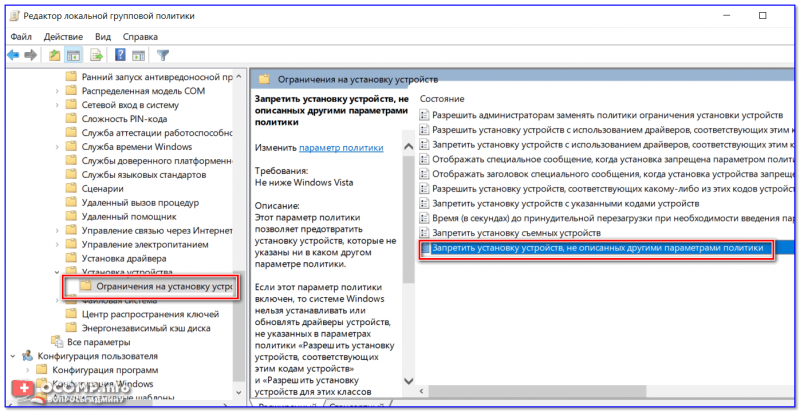
Task: Click the blue Back arrow in toolbar
Action: [x=13, y=55]
